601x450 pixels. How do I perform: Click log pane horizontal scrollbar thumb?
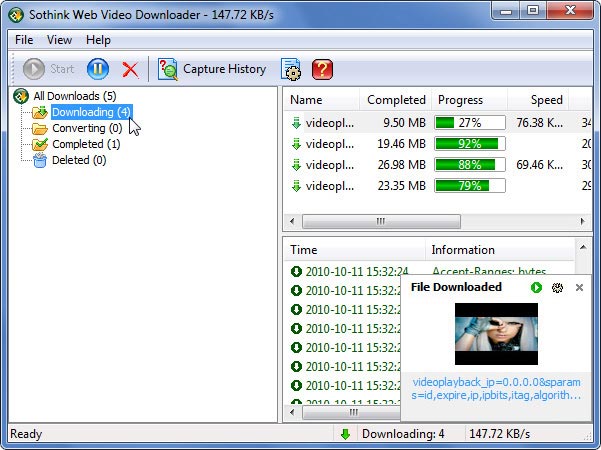click(351, 412)
